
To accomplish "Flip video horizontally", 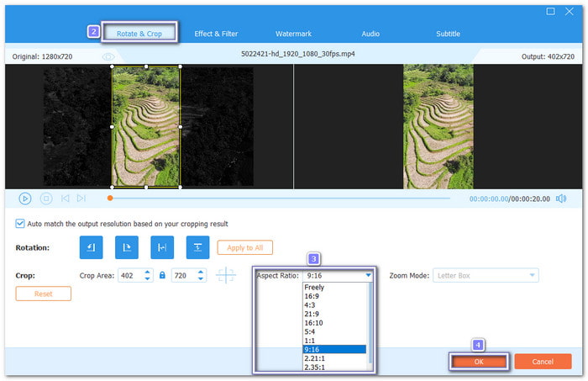I will point(161,247).
